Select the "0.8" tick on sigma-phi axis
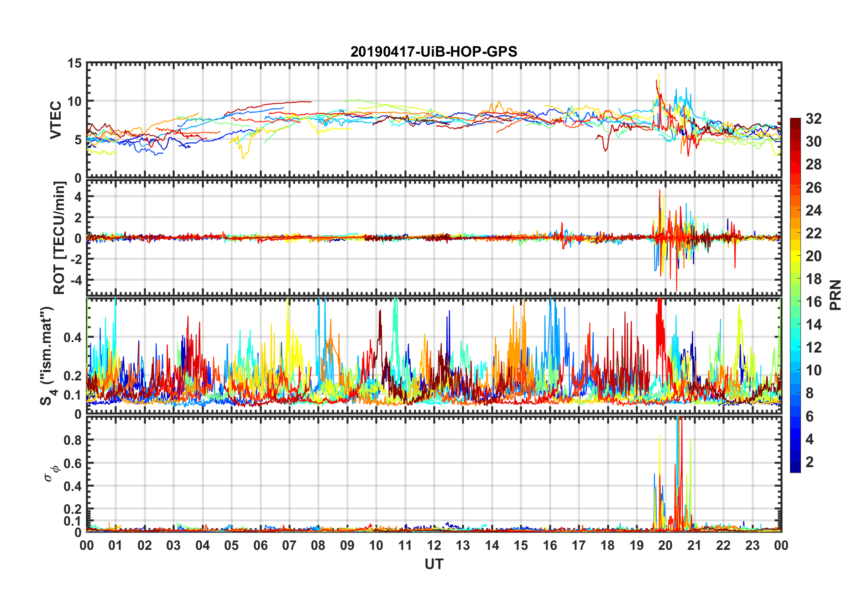This screenshot has width=868, height=590. coord(73,440)
